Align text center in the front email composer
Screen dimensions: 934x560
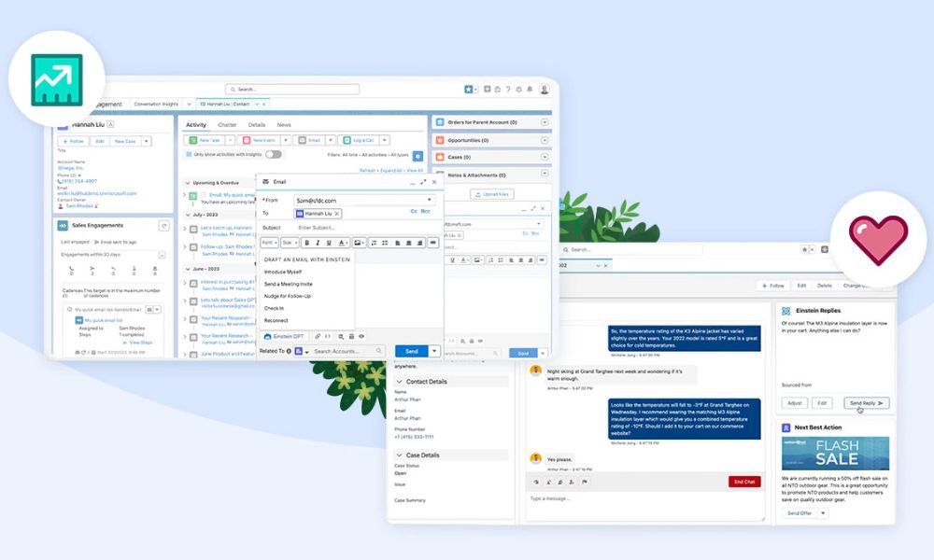(x=409, y=243)
